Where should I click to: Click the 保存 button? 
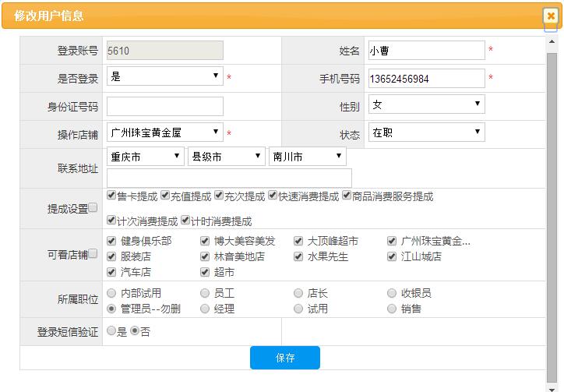pos(284,358)
